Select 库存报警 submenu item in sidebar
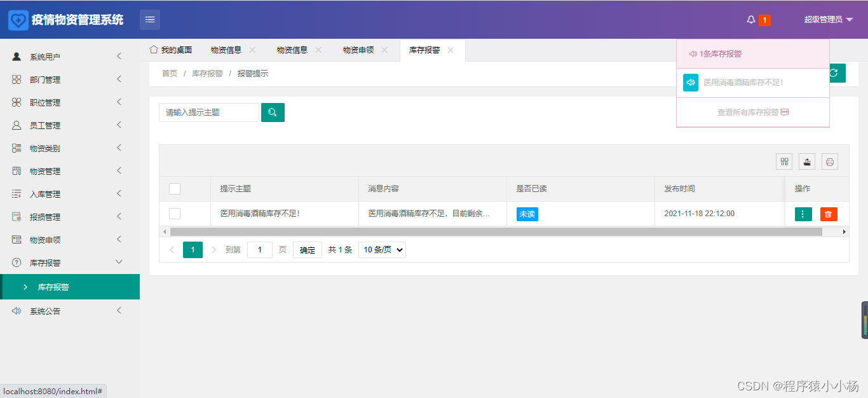This screenshot has height=398, width=868. point(70,287)
